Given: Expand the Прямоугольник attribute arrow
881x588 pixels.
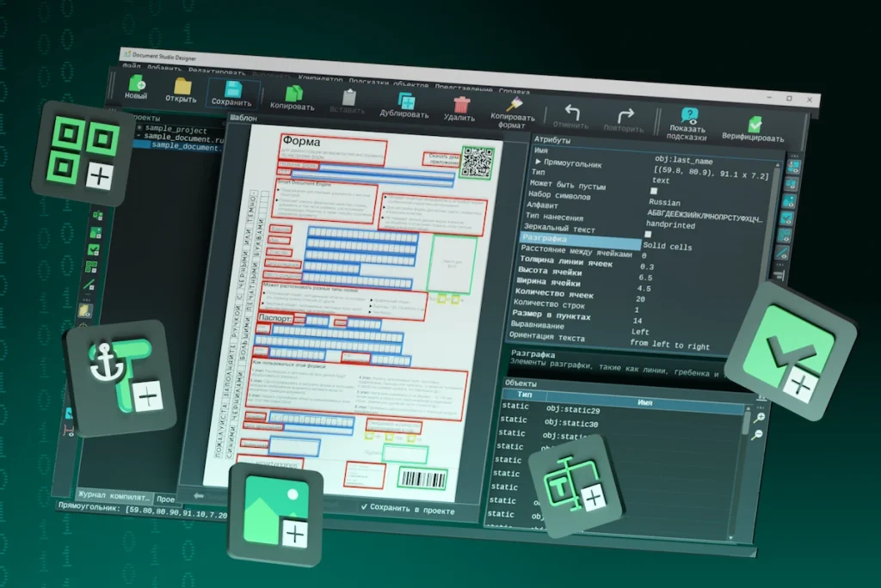Looking at the screenshot, I should 539,162.
